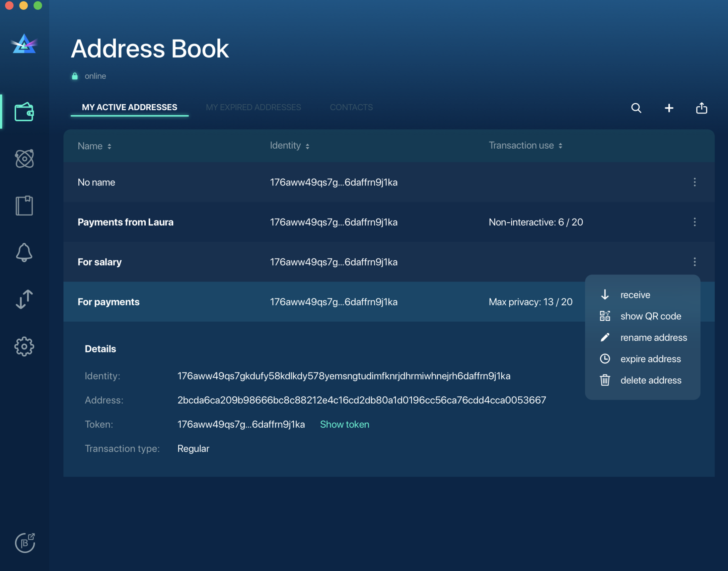Open the kebab menu on the For salary row
Viewport: 728px width, 571px height.
(x=695, y=262)
